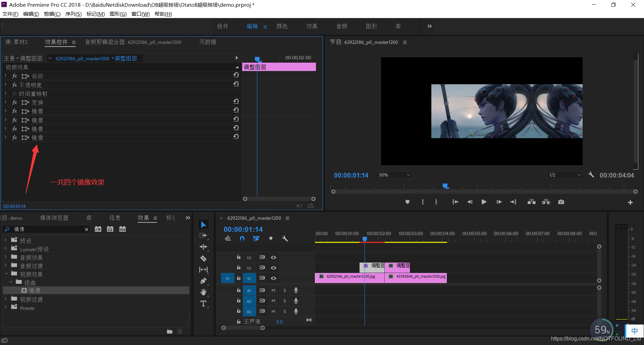Switch to the 颜色 workspace
644x345 pixels.
[282, 26]
